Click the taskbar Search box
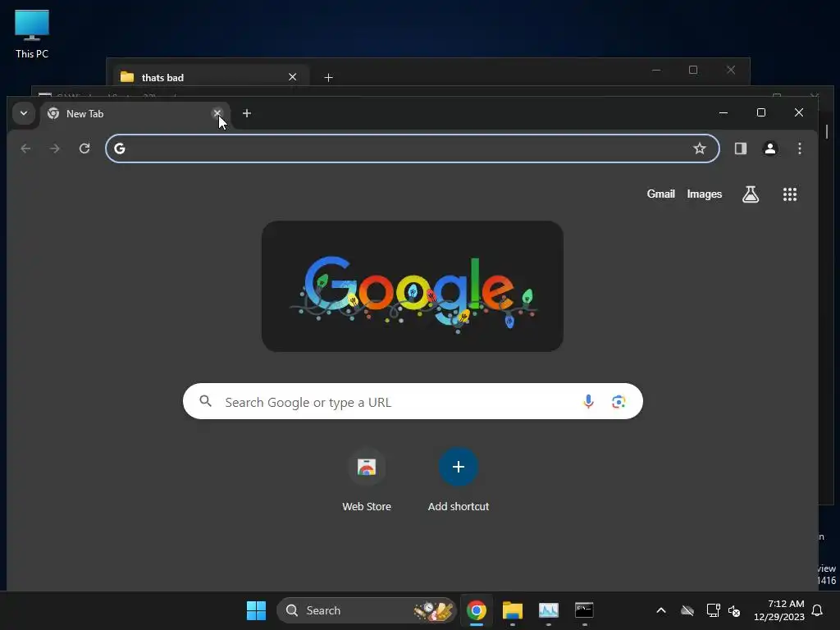 pyautogui.click(x=367, y=610)
